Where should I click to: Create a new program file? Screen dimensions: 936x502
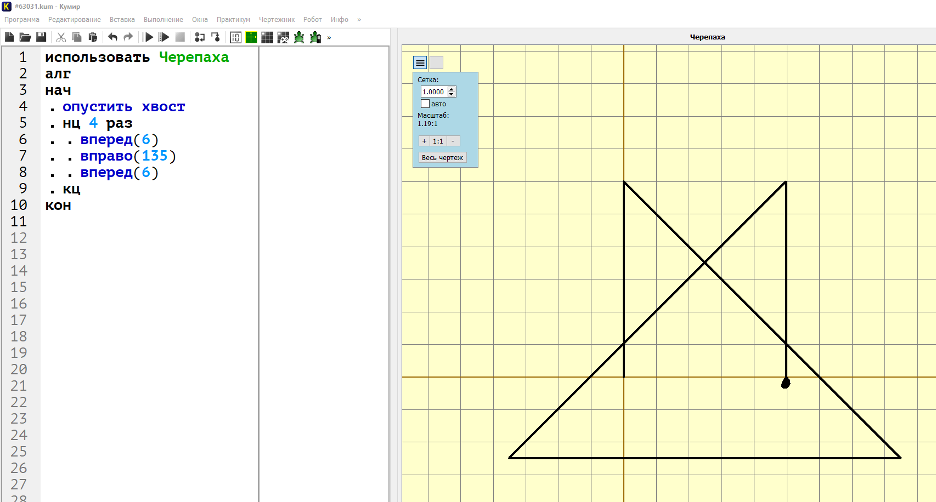click(10, 37)
